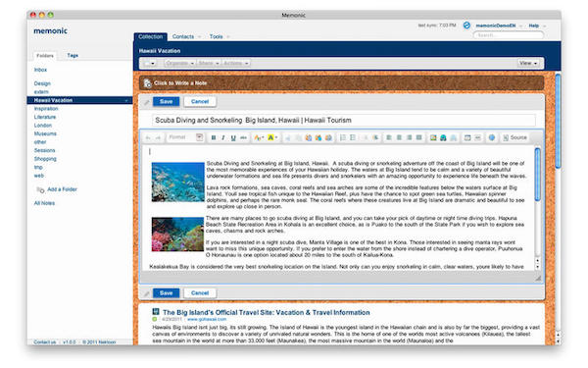Undo the last edit in the editor
Viewport: 588px width, 368px height.
coord(148,137)
